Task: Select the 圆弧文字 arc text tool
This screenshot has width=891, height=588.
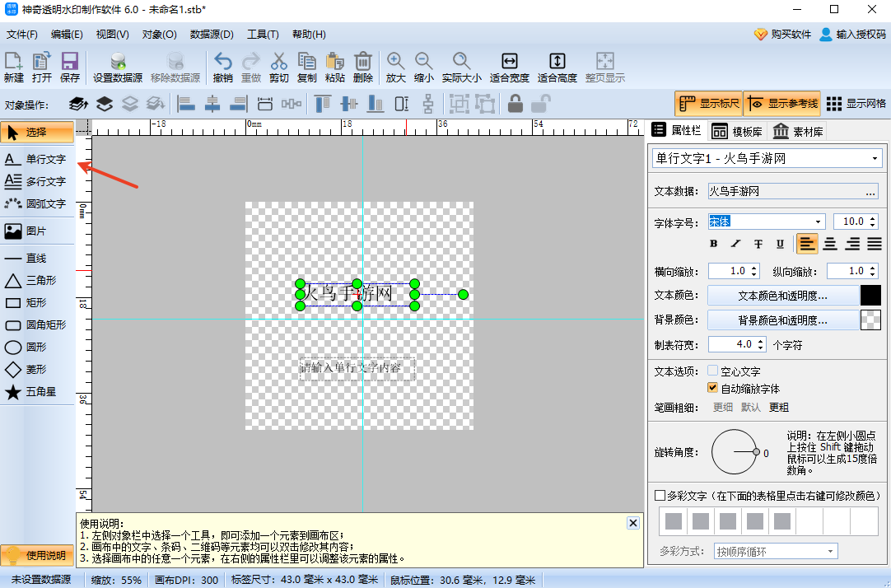Action: [37, 203]
